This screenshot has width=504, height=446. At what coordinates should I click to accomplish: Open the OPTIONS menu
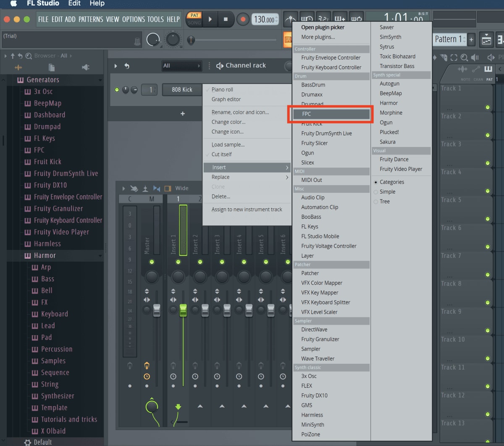click(134, 19)
